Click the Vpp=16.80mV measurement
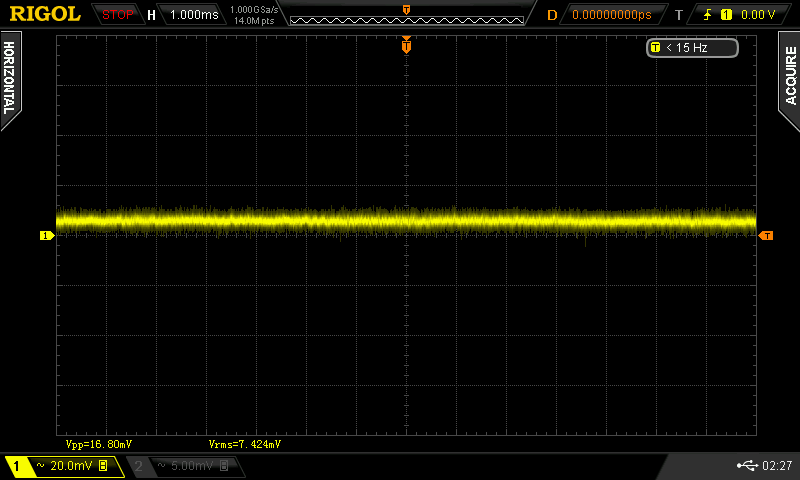This screenshot has height=480, width=800. (98, 444)
